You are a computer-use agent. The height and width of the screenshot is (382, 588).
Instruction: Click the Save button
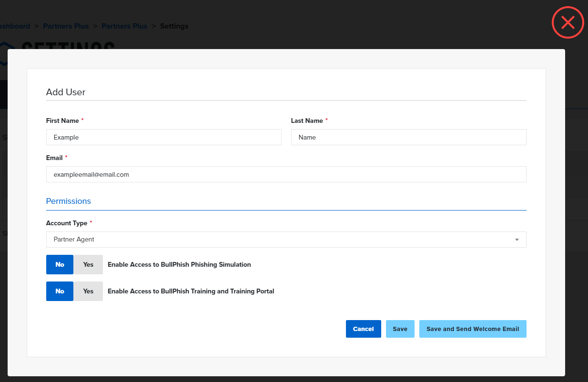coord(400,329)
